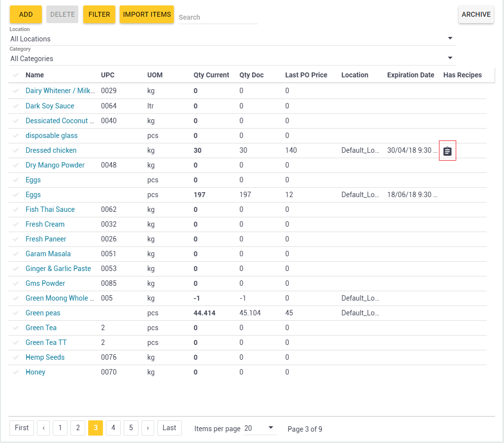Click the ARCHIVE button
This screenshot has width=504, height=443.
(x=475, y=14)
